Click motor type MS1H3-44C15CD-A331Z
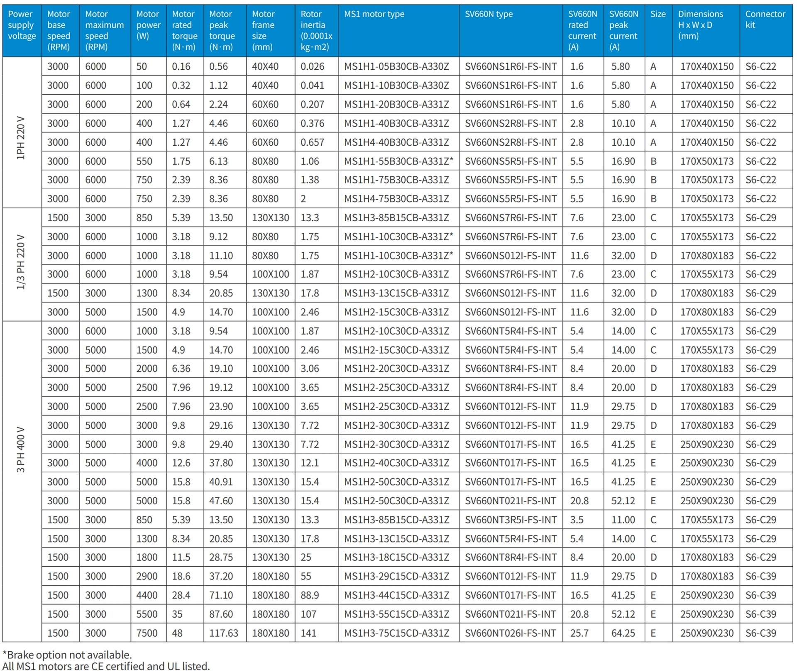 [x=396, y=595]
